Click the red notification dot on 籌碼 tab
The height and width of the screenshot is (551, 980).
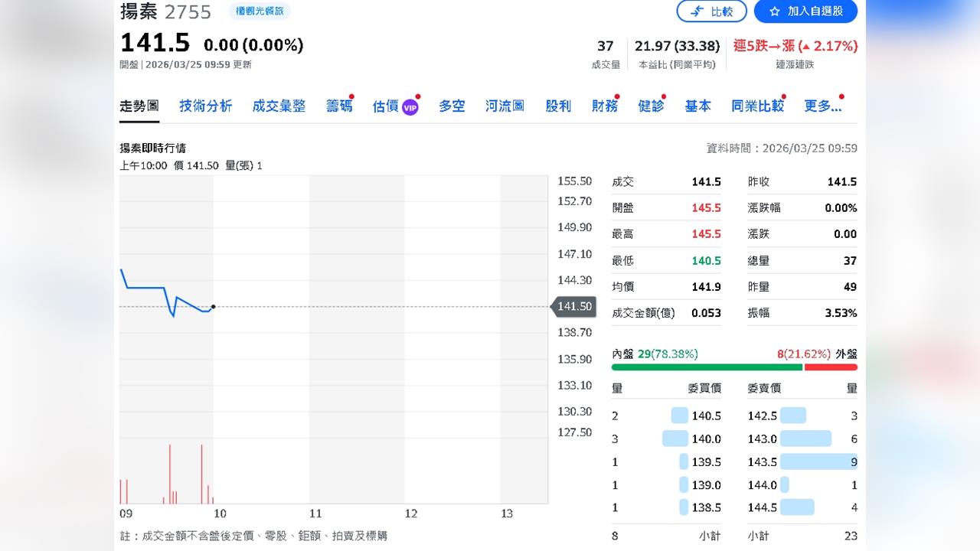(x=351, y=96)
